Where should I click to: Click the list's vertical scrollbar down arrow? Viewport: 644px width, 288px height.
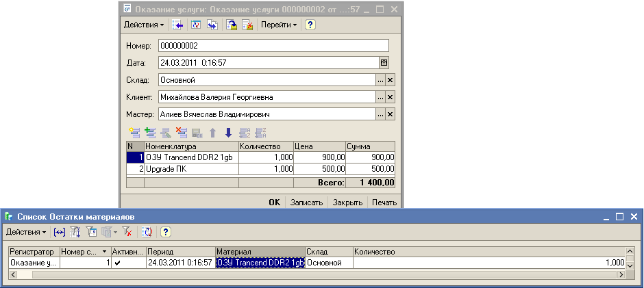630,266
